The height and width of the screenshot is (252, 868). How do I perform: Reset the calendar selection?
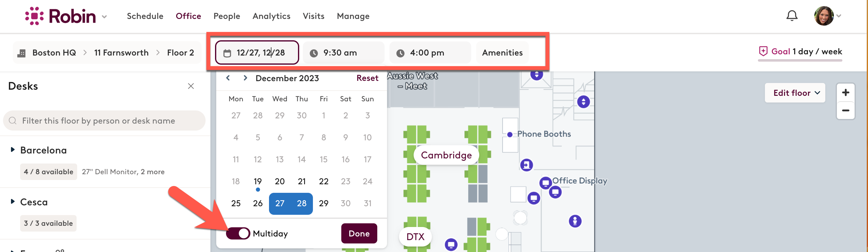pyautogui.click(x=367, y=78)
